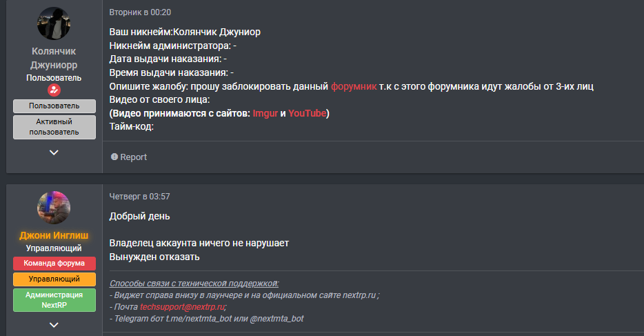Open the Четверг в 03:57 timestamp permalink
The height and width of the screenshot is (336, 644).
[x=139, y=197]
